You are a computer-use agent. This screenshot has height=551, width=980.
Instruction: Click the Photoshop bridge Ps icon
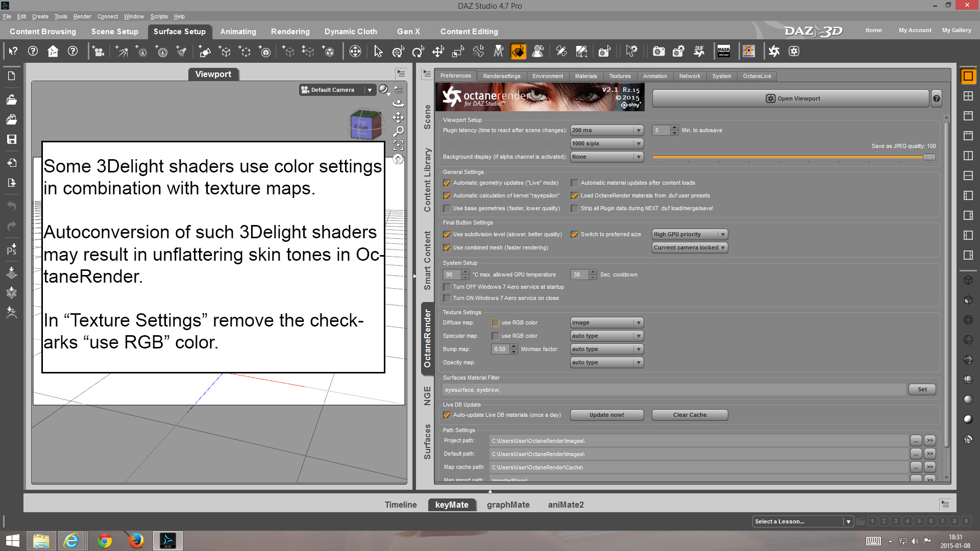pos(11,249)
